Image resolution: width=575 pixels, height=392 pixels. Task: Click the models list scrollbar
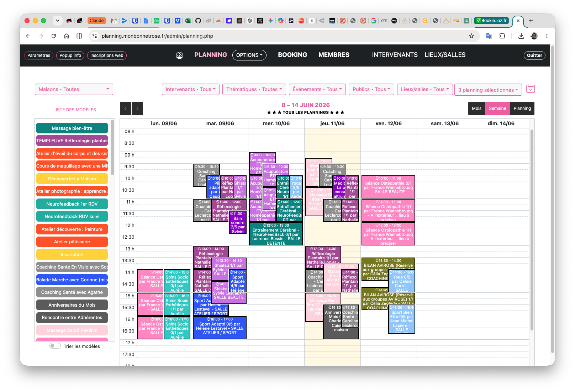[112, 147]
